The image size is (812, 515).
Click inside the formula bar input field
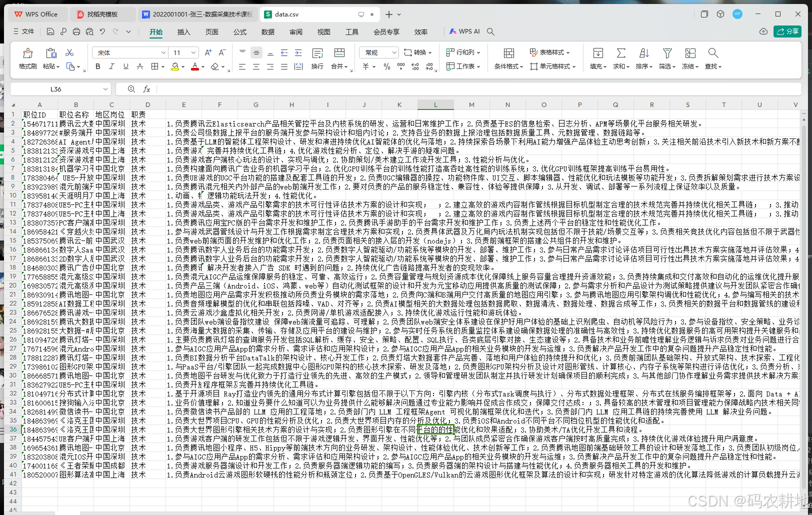tap(480, 89)
